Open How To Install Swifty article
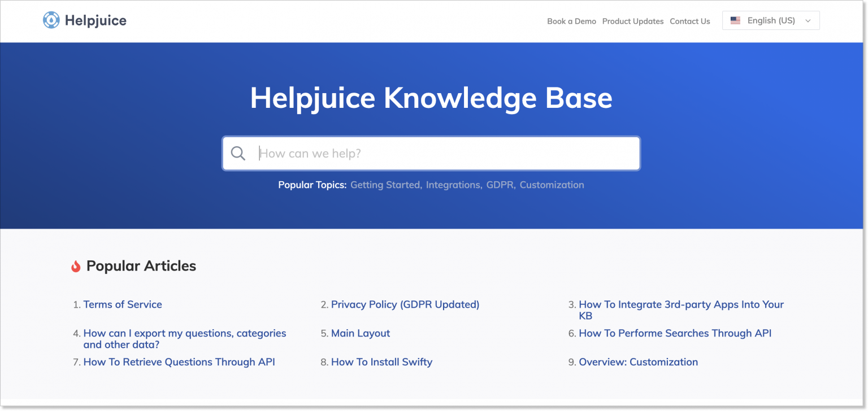Screen dimensions: 868x411 (x=381, y=362)
